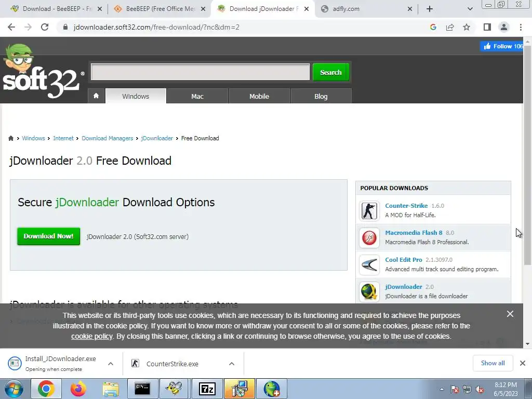Click the Cool Edit Pro icon thumbnail
Viewport: 532px width, 399px height.
coord(369,264)
